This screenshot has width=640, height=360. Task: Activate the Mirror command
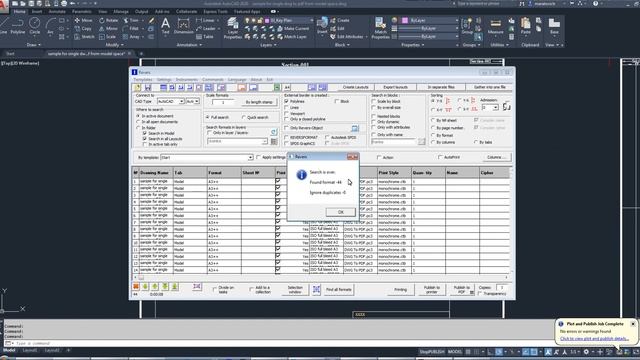(108, 29)
